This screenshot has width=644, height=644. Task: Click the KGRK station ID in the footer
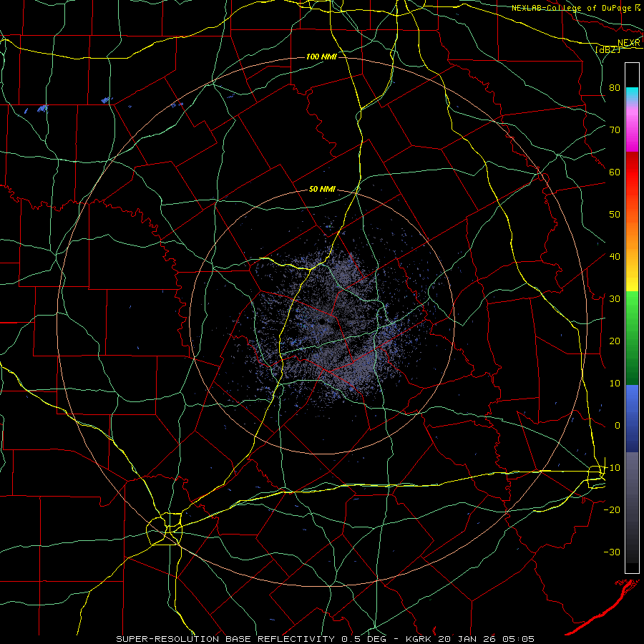420,639
